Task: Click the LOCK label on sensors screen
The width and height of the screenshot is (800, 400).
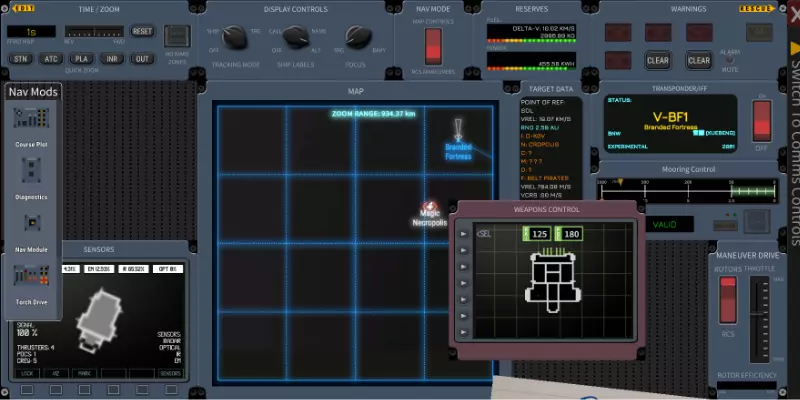Action: tap(28, 373)
